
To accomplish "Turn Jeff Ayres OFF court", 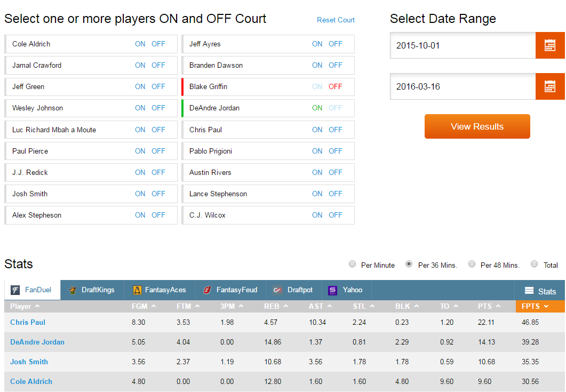I will tap(336, 44).
